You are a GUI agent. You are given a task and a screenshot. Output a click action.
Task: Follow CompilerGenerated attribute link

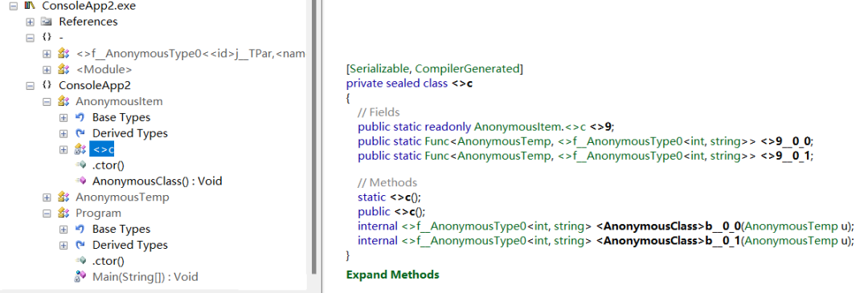click(467, 69)
